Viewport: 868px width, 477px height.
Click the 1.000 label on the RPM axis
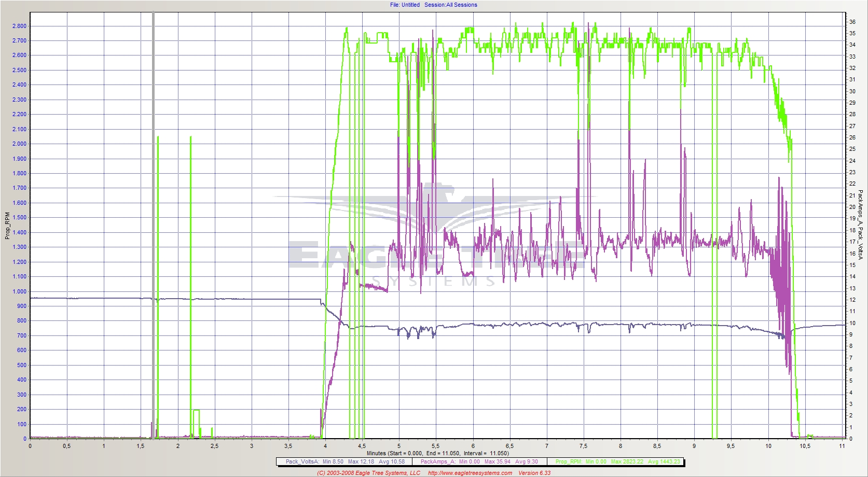tap(19, 291)
